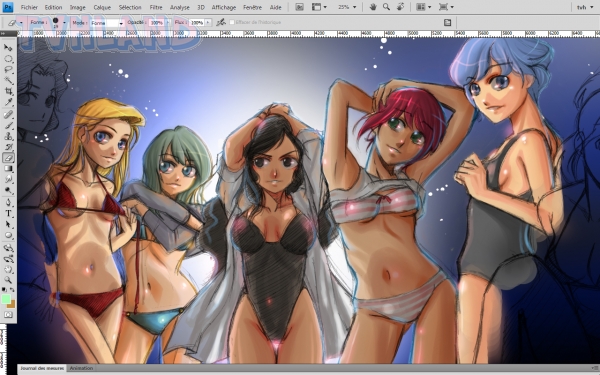
Task: Open the Mode dropdown in options bar
Action: (108, 23)
